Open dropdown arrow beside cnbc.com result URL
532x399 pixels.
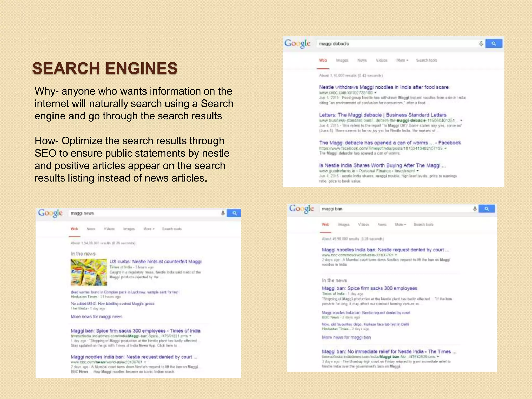coord(375,93)
